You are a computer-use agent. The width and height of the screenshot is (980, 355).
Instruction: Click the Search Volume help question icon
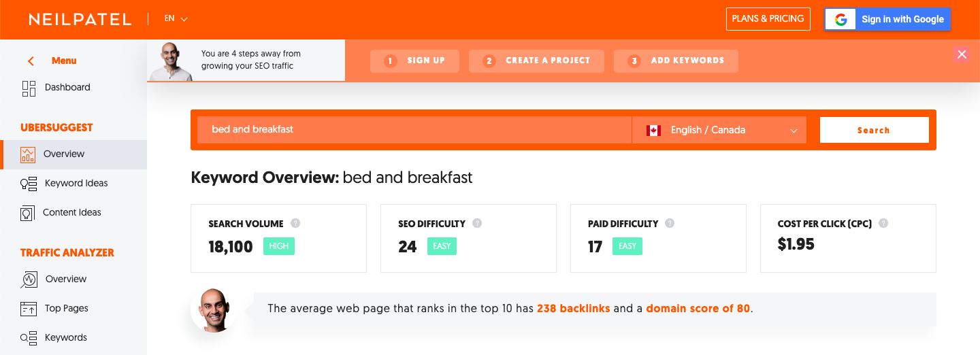pyautogui.click(x=295, y=223)
